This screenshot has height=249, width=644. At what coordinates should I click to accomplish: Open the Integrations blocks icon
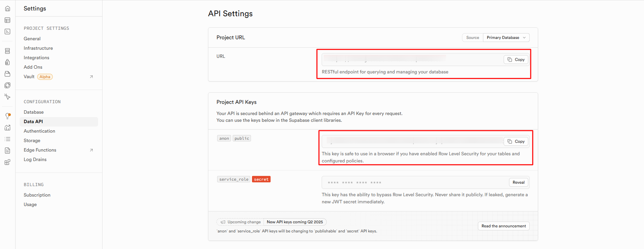click(7, 162)
